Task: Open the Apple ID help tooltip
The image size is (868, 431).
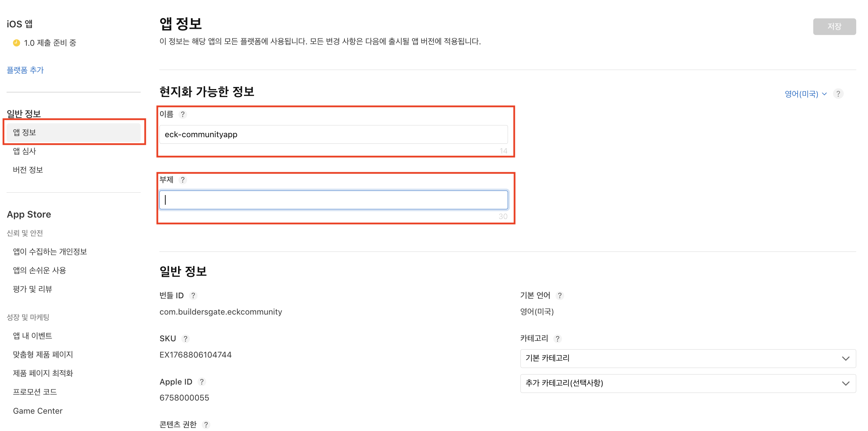Action: point(202,382)
